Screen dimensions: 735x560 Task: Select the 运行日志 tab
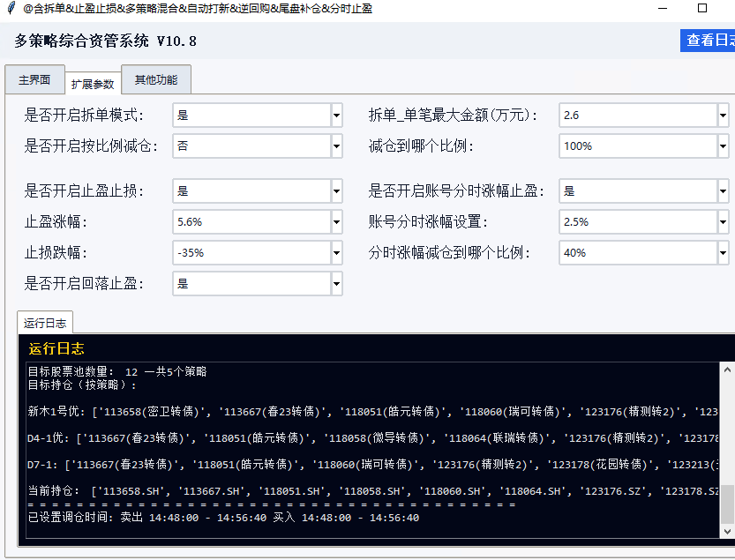click(x=45, y=323)
